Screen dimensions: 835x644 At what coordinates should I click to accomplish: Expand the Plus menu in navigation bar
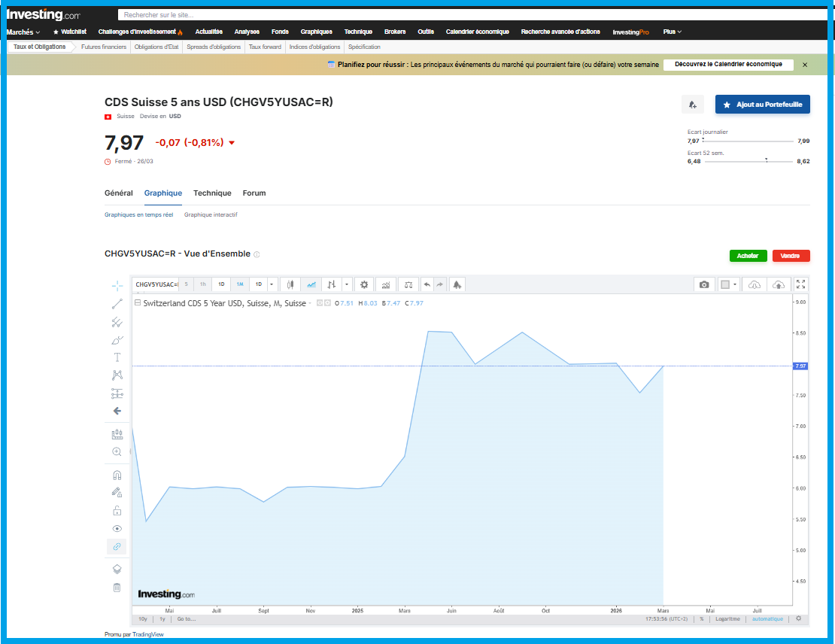[672, 32]
